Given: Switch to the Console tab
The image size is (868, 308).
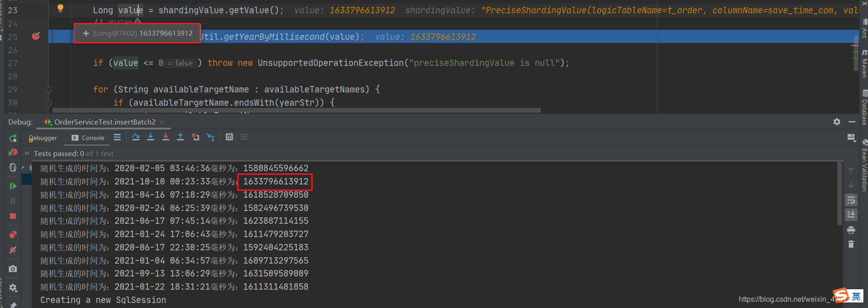Looking at the screenshot, I should point(88,138).
